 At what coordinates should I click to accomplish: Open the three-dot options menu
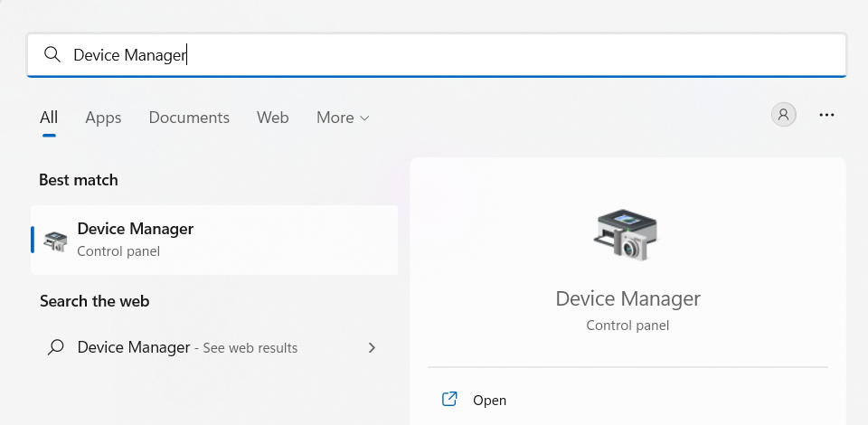[826, 115]
